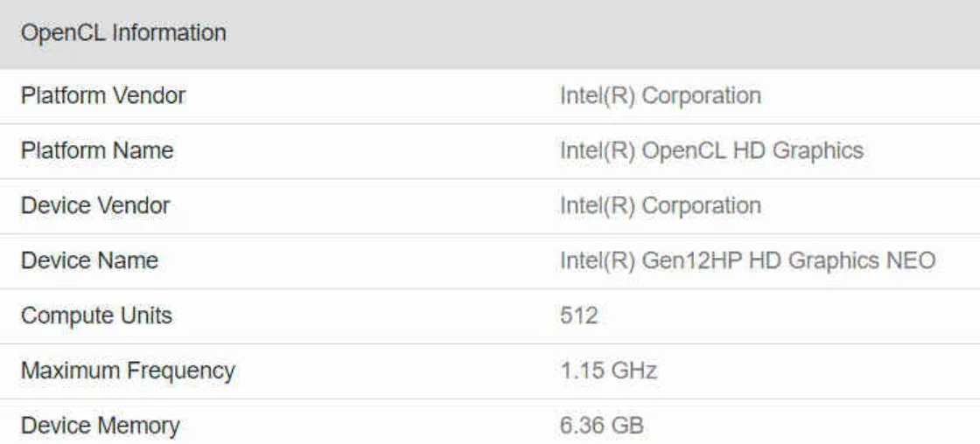Select the Device Vendor label

95,205
